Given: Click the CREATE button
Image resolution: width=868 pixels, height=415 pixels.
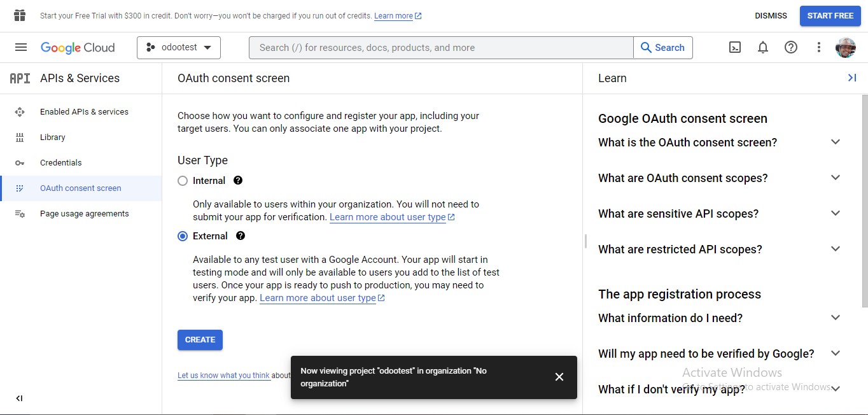Looking at the screenshot, I should coord(200,340).
